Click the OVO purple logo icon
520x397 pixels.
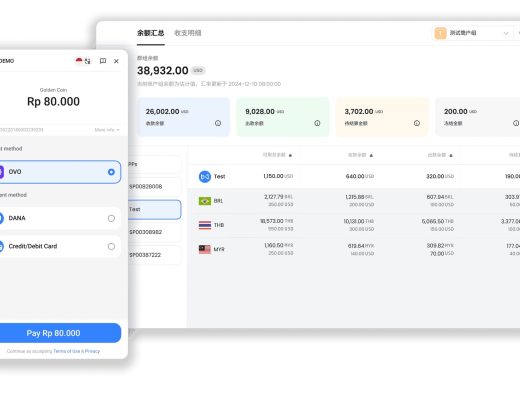point(1,172)
